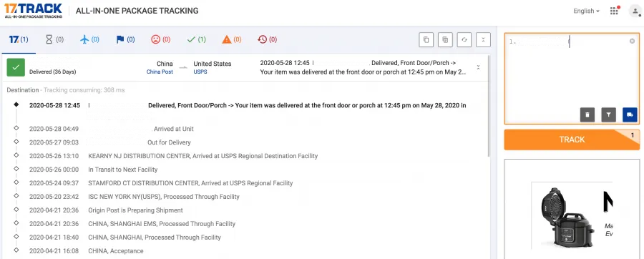Viewport: 644px width, 259px height.
Task: Collapse all results with double-chevron button
Action: tap(483, 40)
